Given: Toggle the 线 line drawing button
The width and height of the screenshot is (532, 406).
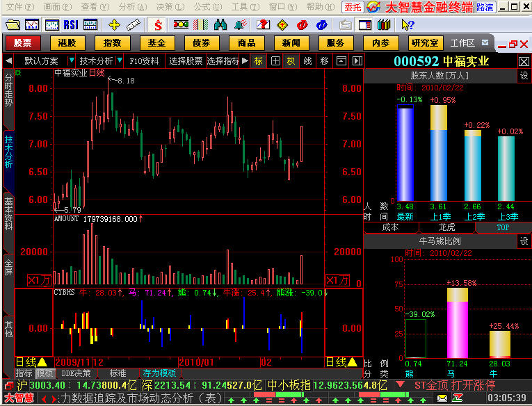Looking at the screenshot, I should [x=307, y=60].
